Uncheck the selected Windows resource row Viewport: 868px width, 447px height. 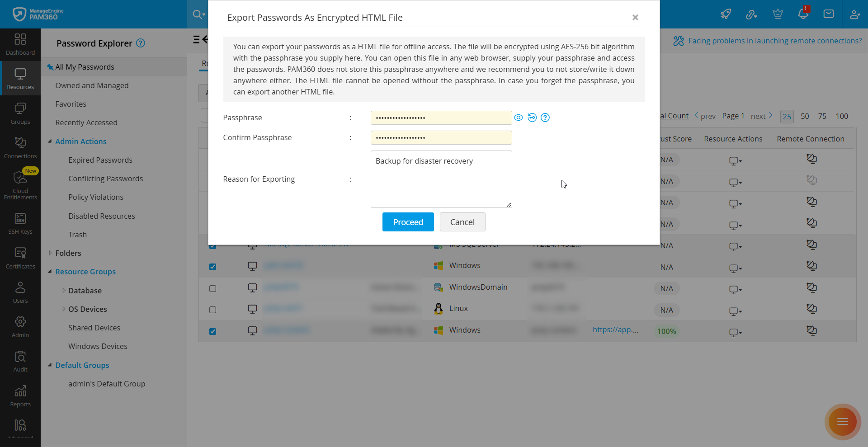click(212, 267)
